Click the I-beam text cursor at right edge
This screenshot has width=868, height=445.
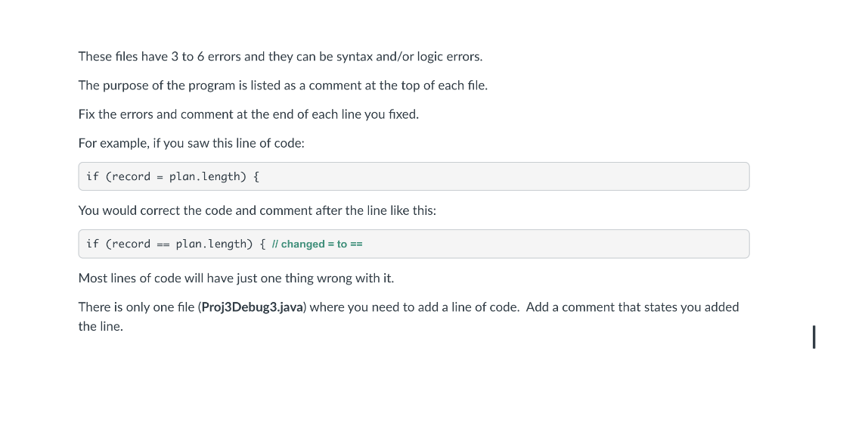click(814, 337)
